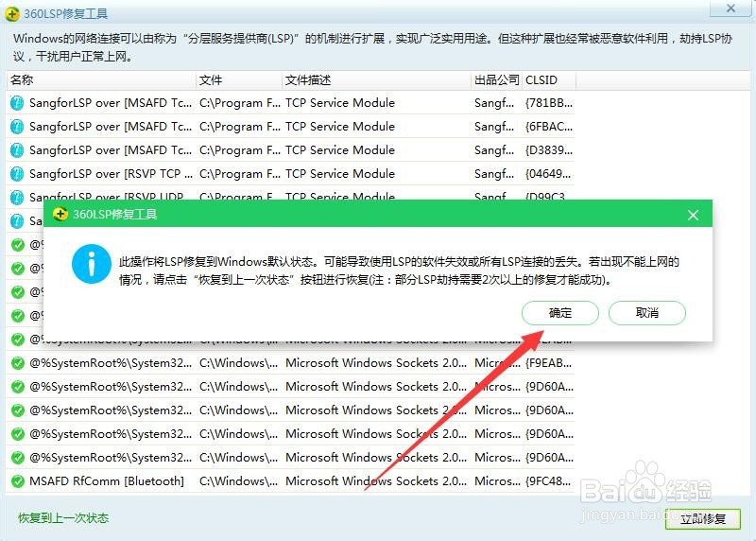Click the Micros... cell of row {9FC48...

click(x=497, y=481)
